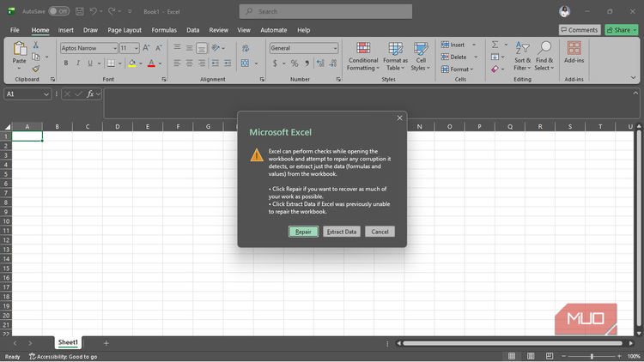Click Increase Indent icon
Viewport: 644px width, 362px height.
[228, 63]
